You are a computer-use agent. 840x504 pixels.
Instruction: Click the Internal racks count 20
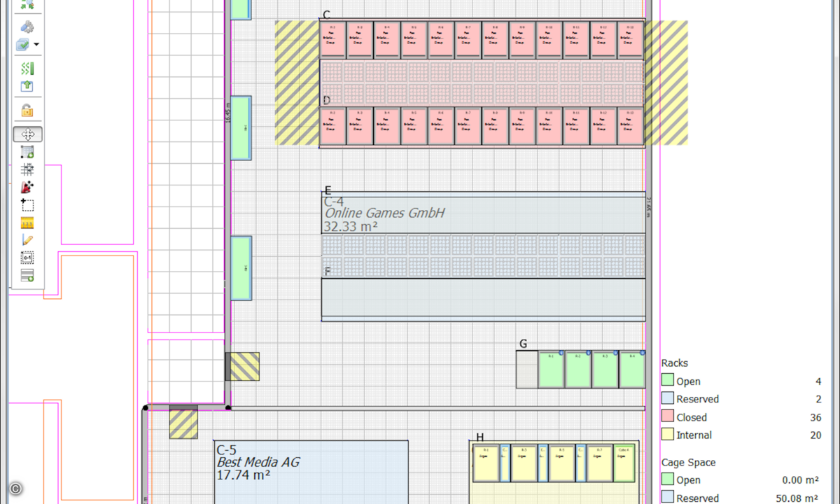coord(815,435)
